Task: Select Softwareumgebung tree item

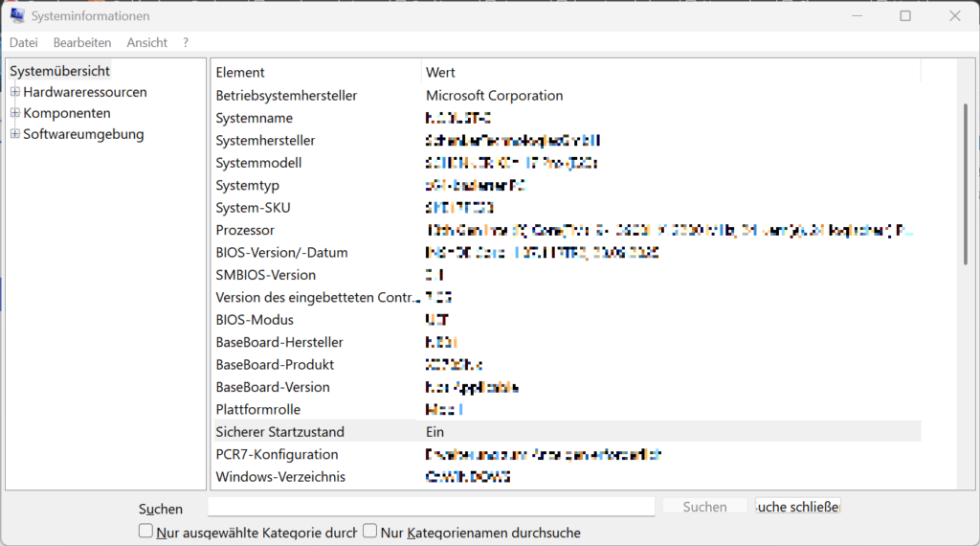Action: [x=83, y=134]
